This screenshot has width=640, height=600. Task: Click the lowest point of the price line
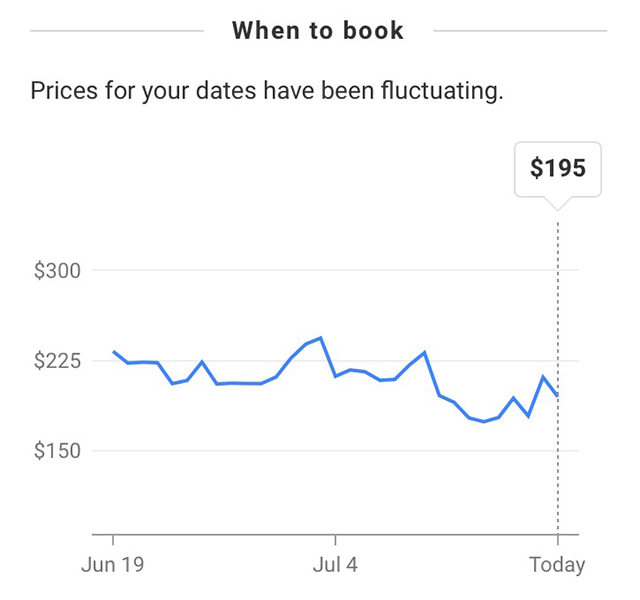click(x=484, y=422)
